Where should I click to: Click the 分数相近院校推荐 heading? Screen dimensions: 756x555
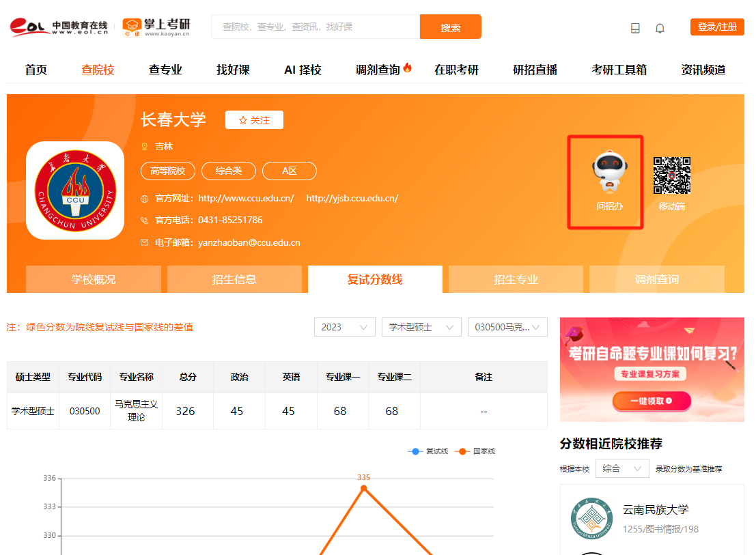(x=611, y=444)
